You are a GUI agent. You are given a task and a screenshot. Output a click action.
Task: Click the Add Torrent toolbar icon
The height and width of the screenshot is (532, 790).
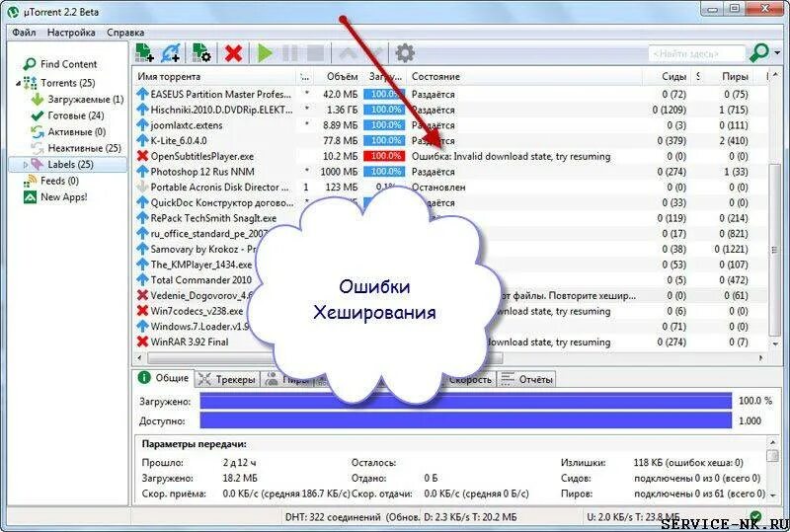(x=144, y=53)
